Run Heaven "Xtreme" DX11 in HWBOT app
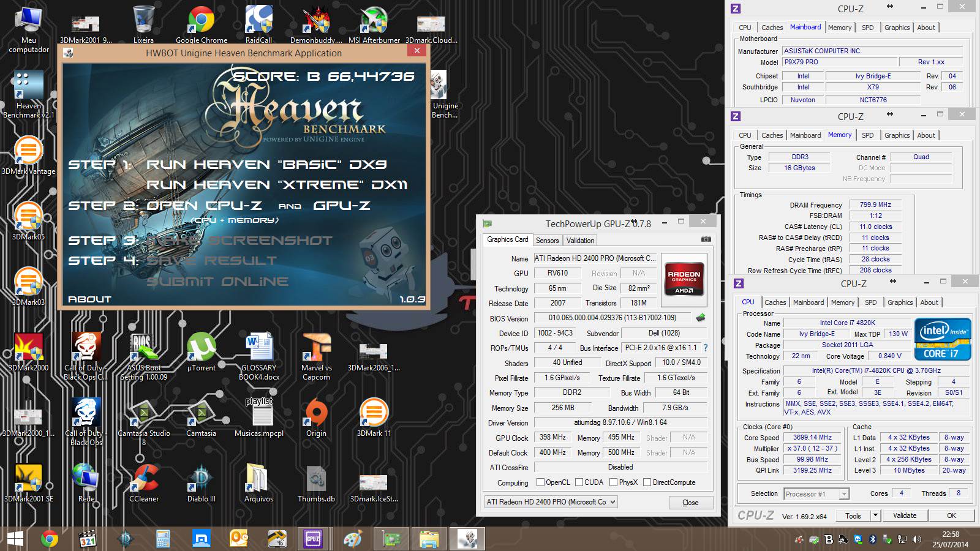This screenshot has width=980, height=551. pos(277,185)
